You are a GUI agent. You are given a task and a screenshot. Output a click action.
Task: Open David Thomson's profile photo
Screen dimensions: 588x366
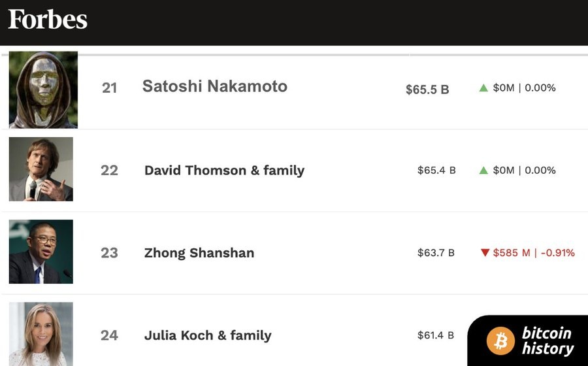click(x=41, y=169)
